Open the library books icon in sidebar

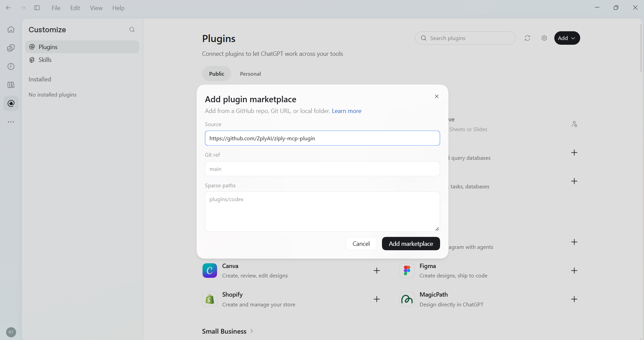[x=11, y=85]
